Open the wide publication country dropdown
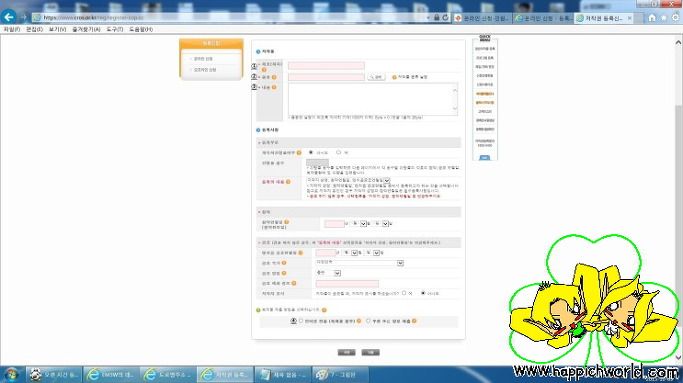The image size is (683, 383). [360, 263]
